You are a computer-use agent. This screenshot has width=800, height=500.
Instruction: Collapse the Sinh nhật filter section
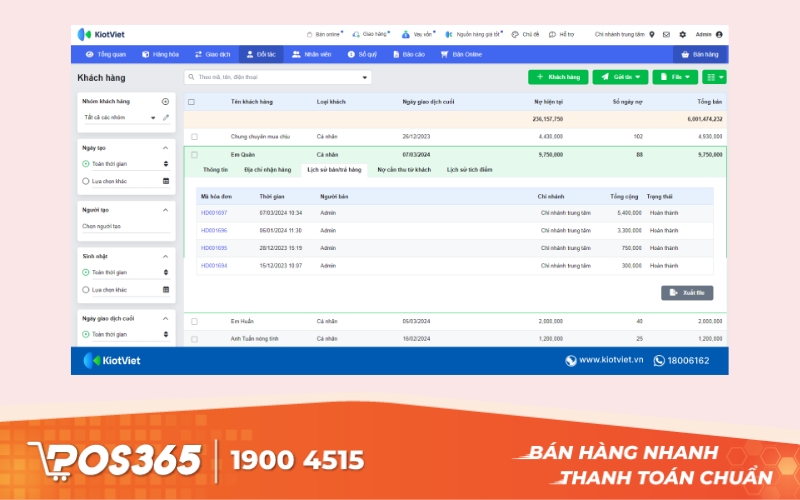165,257
